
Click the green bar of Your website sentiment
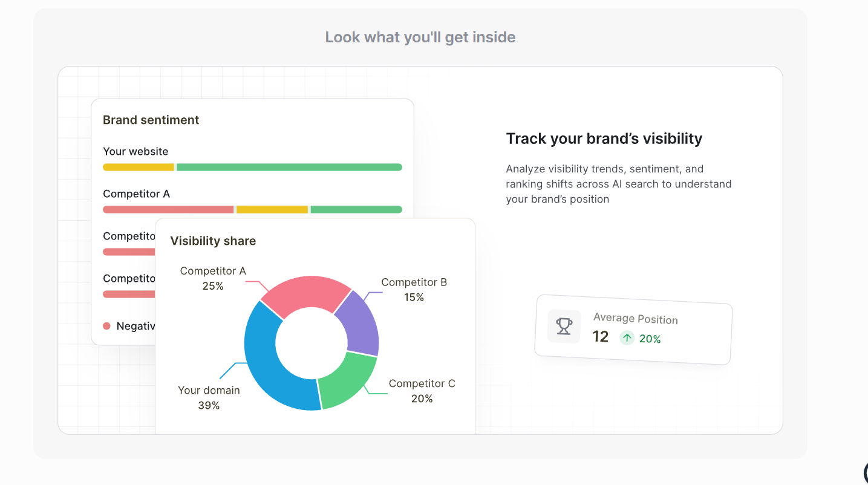click(289, 167)
